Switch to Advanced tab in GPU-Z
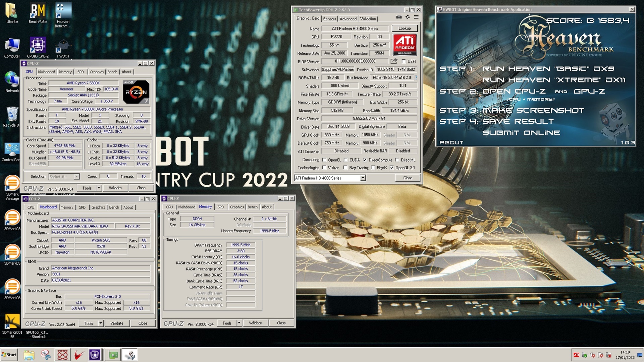Screen dimensions: 644x362 coord(348,19)
